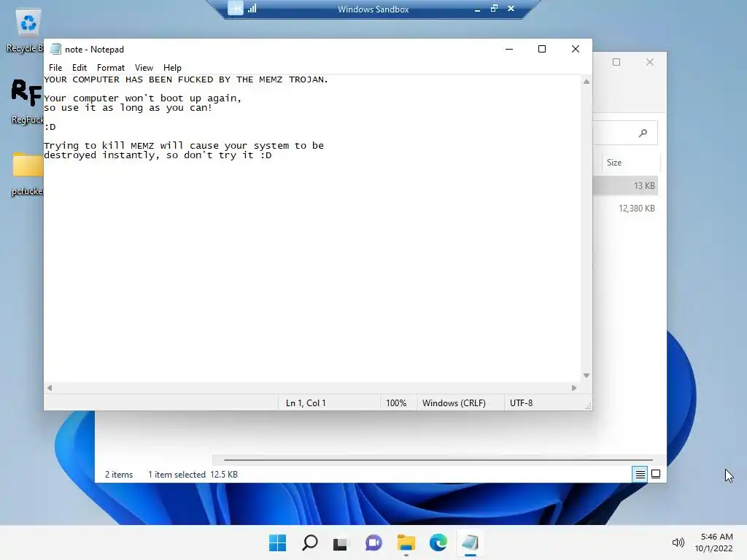Click the 'Windows (CRLF)' status entry
The width and height of the screenshot is (747, 560).
(454, 402)
